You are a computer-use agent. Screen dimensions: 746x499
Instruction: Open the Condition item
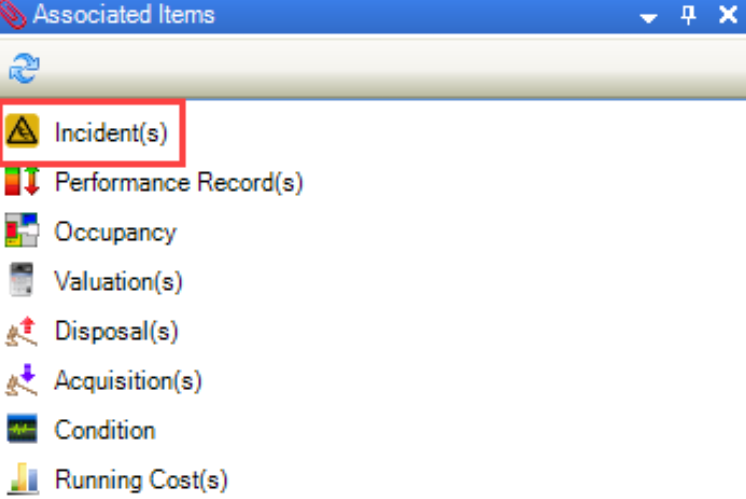pyautogui.click(x=105, y=431)
